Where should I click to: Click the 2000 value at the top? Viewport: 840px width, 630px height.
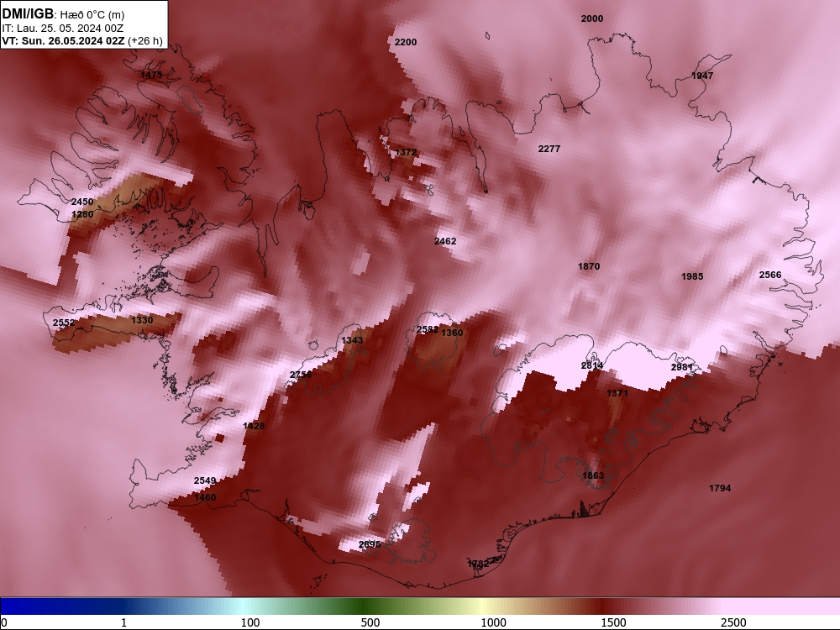[592, 18]
